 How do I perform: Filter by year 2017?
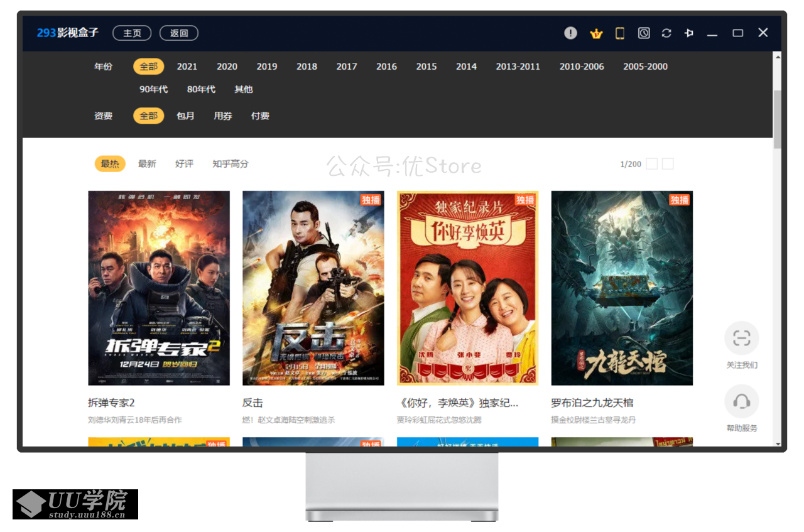(347, 66)
